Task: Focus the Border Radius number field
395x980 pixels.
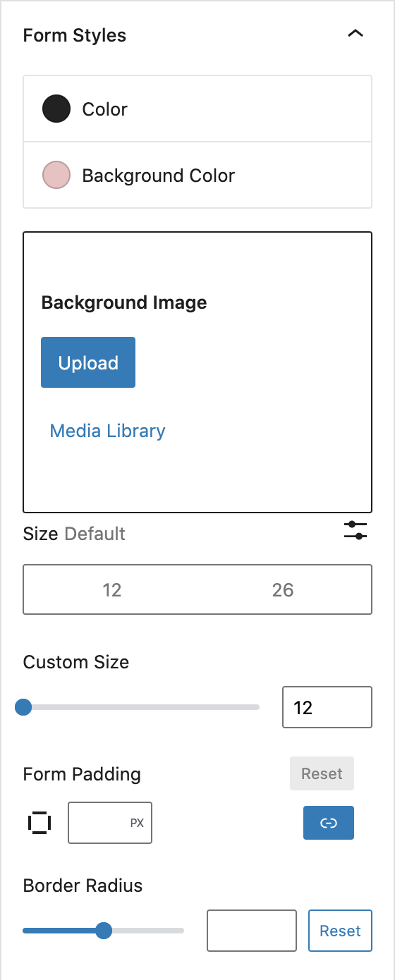Action: (x=252, y=931)
